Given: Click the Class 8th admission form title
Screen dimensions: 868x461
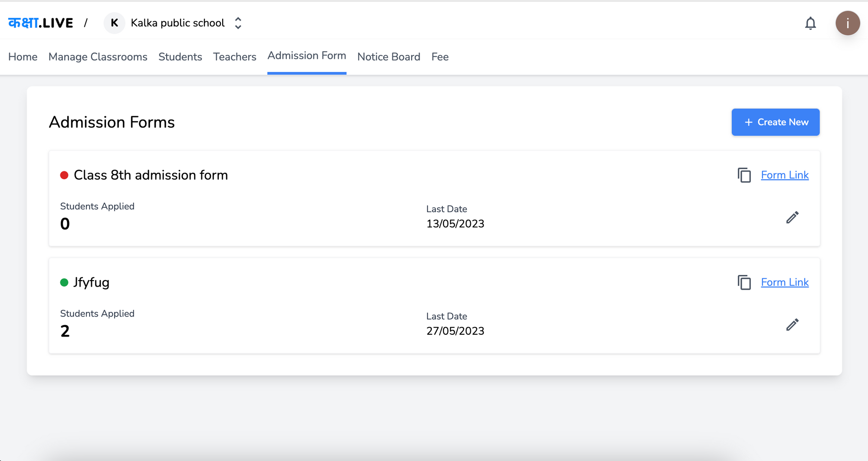Looking at the screenshot, I should pyautogui.click(x=151, y=175).
